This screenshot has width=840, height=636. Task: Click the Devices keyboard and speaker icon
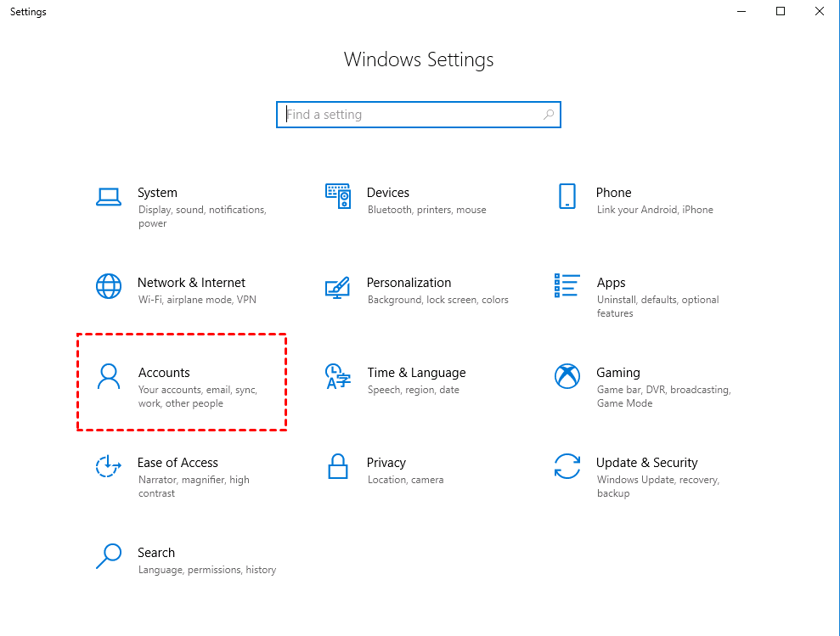click(x=338, y=196)
